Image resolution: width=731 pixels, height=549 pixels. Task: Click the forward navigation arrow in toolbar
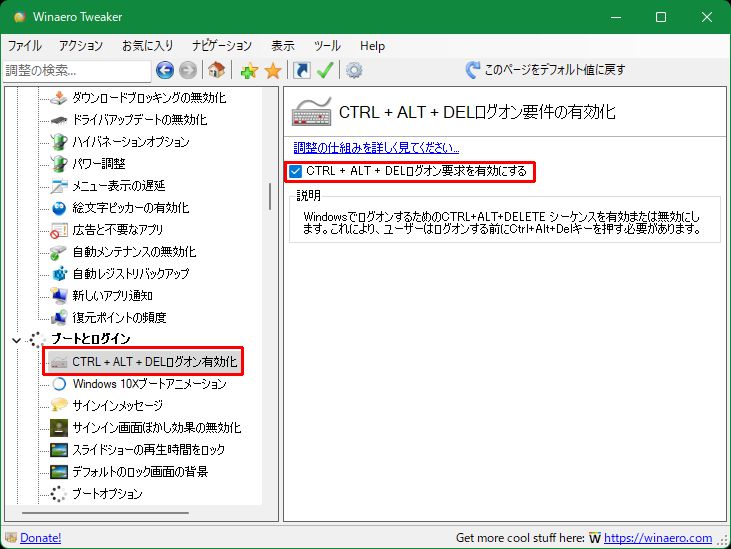tap(188, 70)
